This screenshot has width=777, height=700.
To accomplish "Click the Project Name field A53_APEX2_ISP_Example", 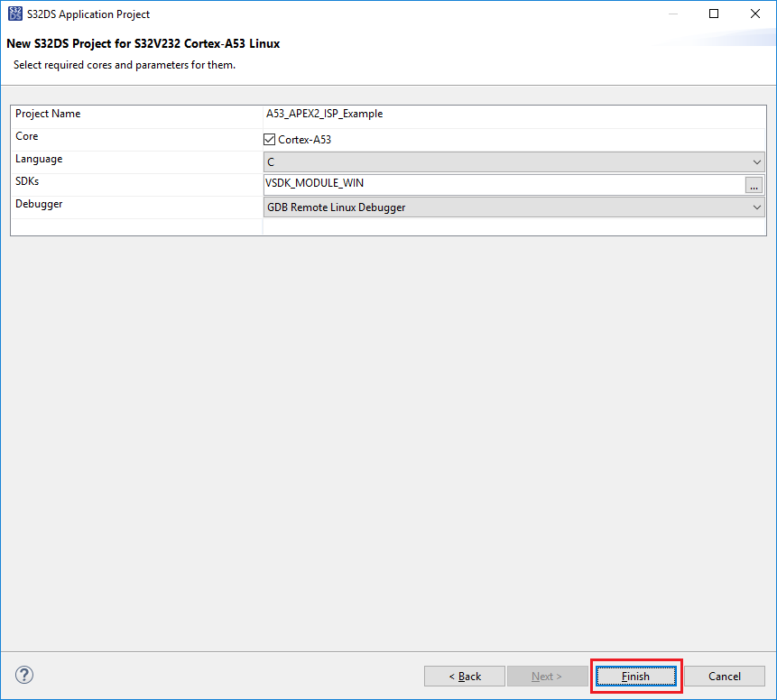I will (x=514, y=116).
